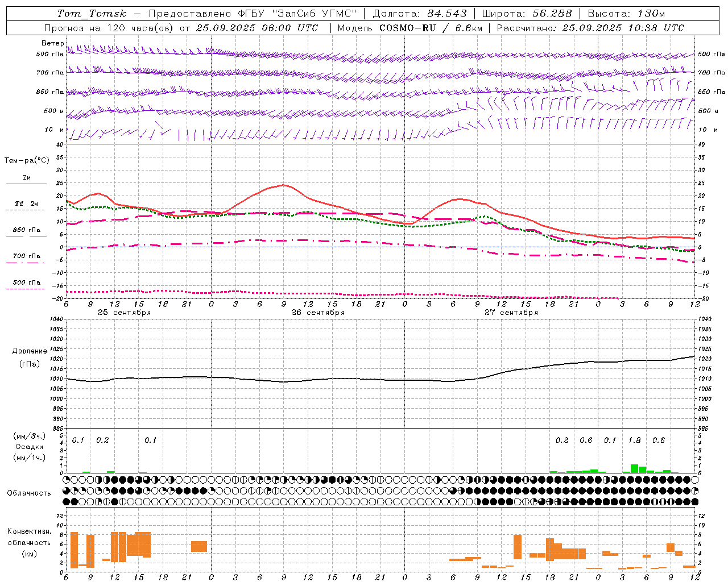Click the 1.8 precipitation amount value
The image size is (728, 582).
(x=634, y=440)
